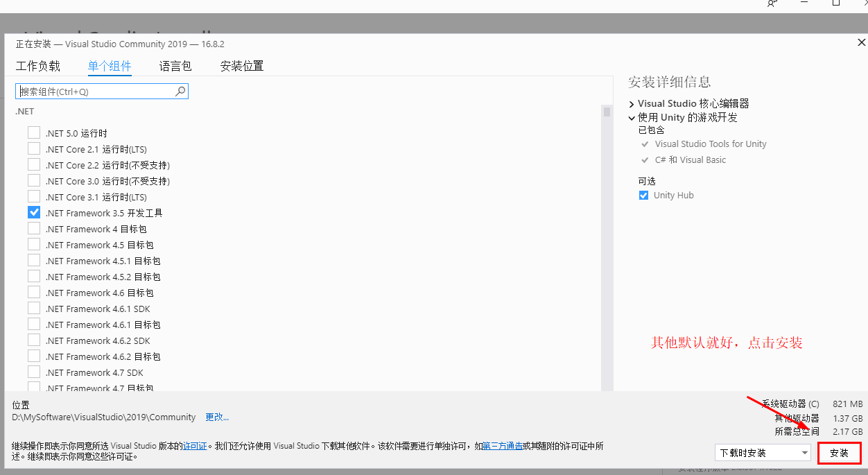
Task: Go to the 安装位置 tab
Action: [x=242, y=67]
